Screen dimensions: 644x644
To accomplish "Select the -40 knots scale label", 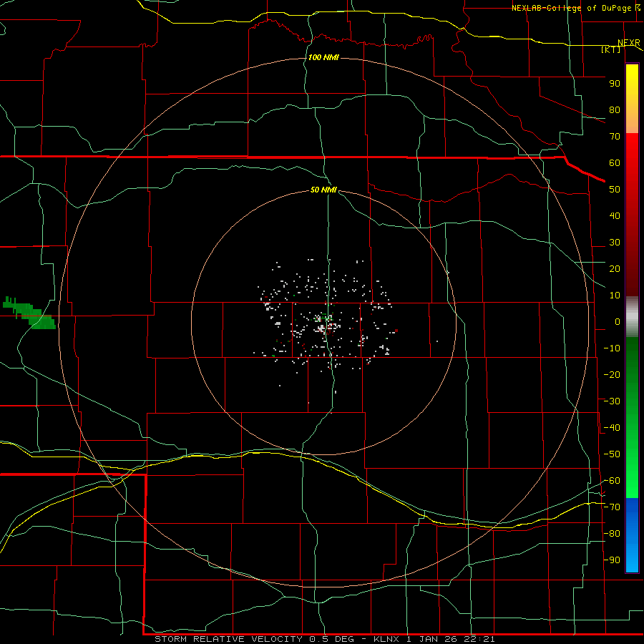I will pos(612,428).
